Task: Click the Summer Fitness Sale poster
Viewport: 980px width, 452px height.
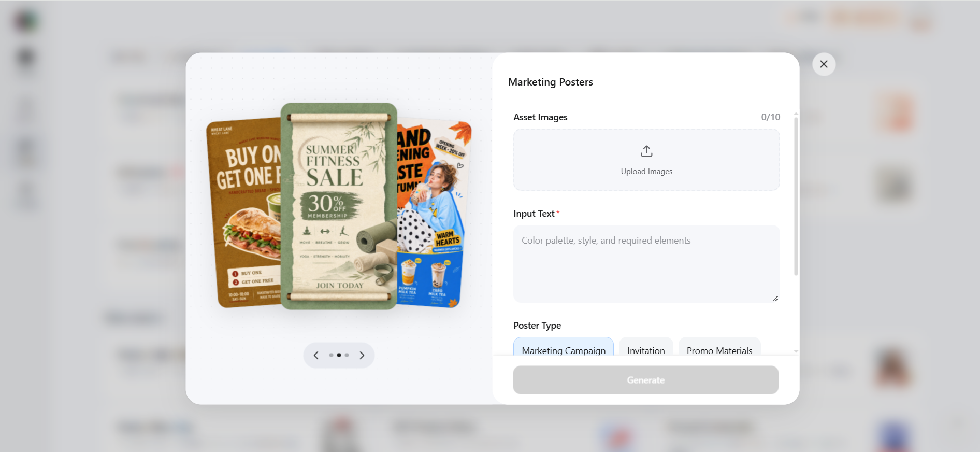Action: coord(339,206)
